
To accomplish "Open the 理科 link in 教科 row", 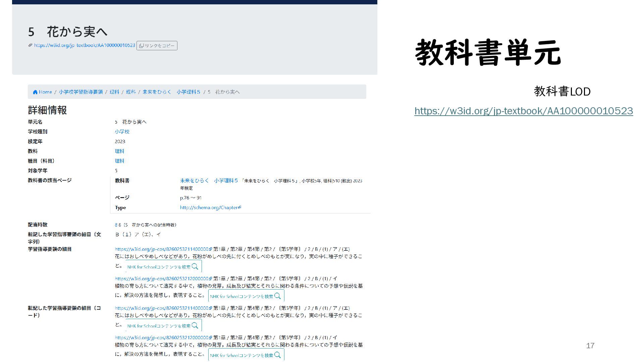I will tap(119, 151).
